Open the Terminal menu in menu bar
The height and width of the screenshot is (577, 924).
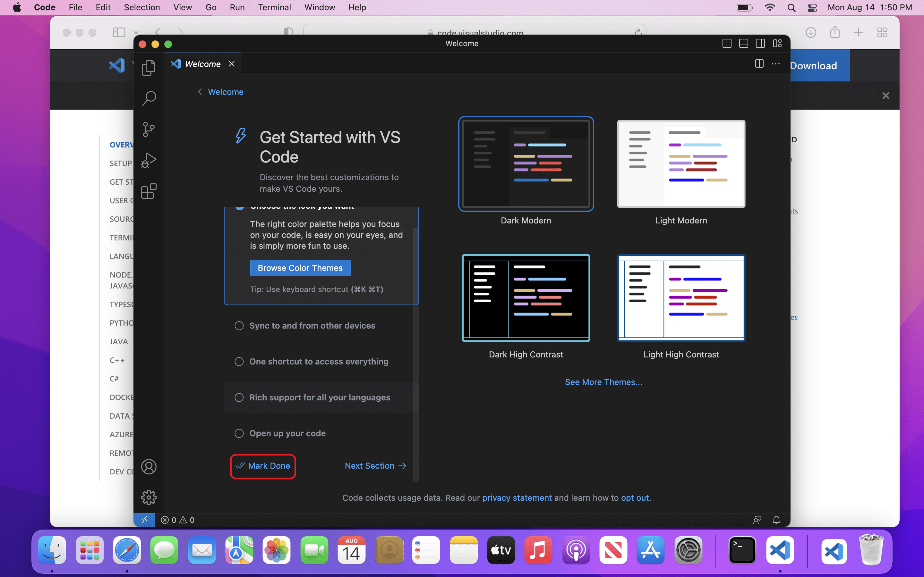coord(274,7)
